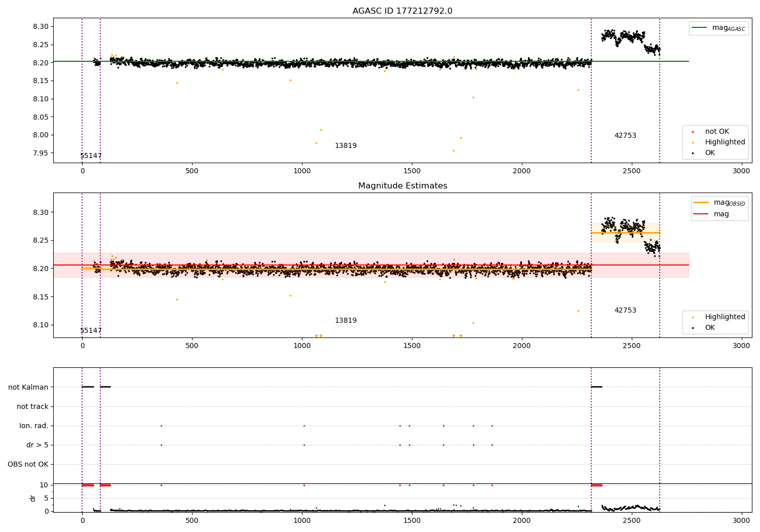The height and width of the screenshot is (532, 760).
Task: Click the orange mag OBSID line above 42753 in middle plot
Action: pyautogui.click(x=625, y=233)
